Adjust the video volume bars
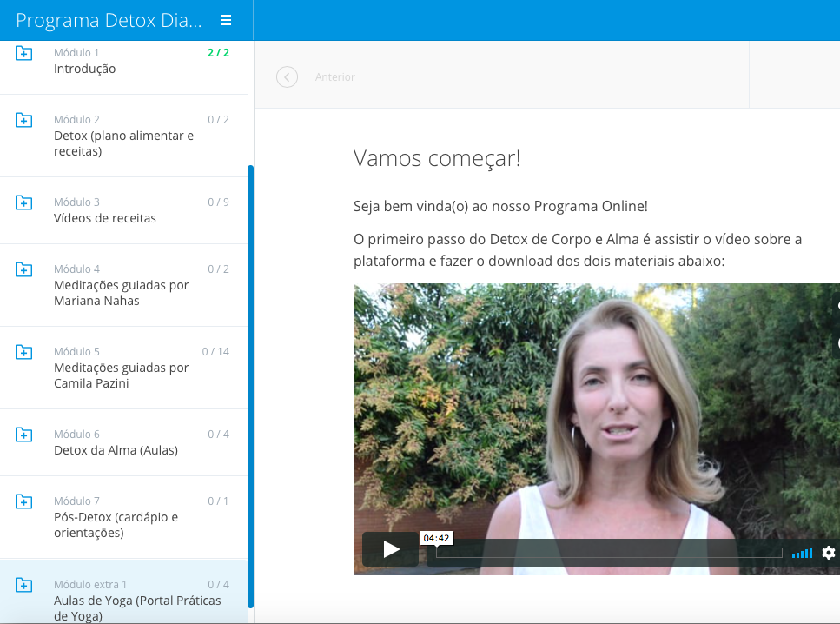 click(x=802, y=553)
